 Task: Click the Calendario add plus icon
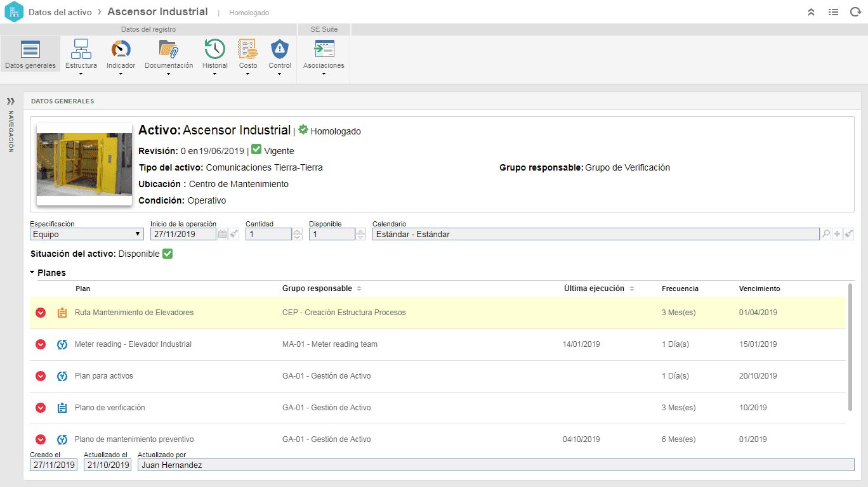pyautogui.click(x=838, y=234)
